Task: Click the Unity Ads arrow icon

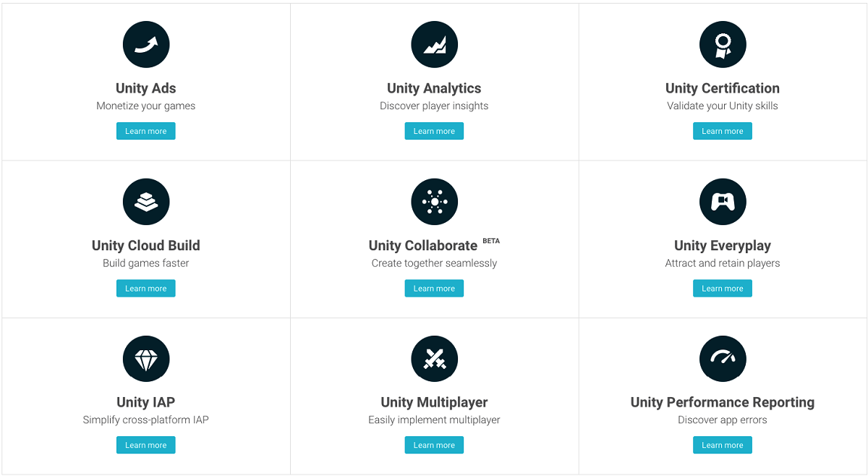Action: tap(146, 45)
